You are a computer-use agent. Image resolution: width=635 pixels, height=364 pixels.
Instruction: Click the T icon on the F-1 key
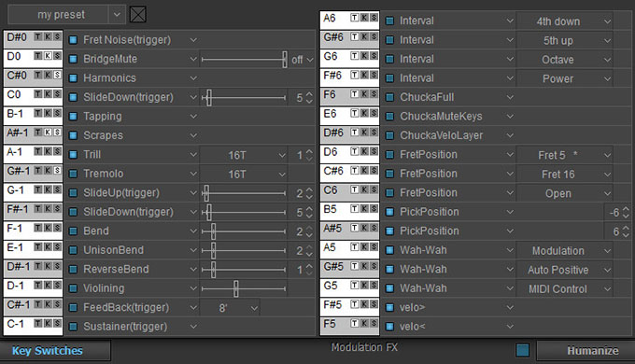coord(38,228)
